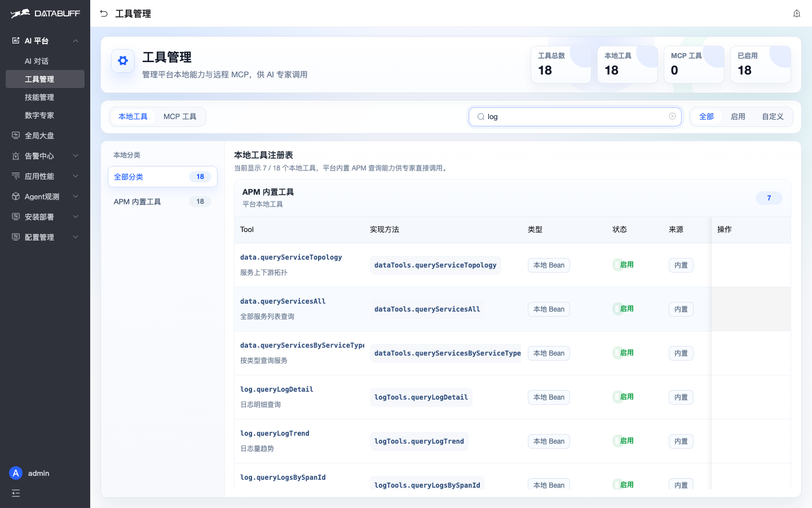Click the APM 内置工具 group header
Screen dimensions: 812x508
[x=513, y=198]
